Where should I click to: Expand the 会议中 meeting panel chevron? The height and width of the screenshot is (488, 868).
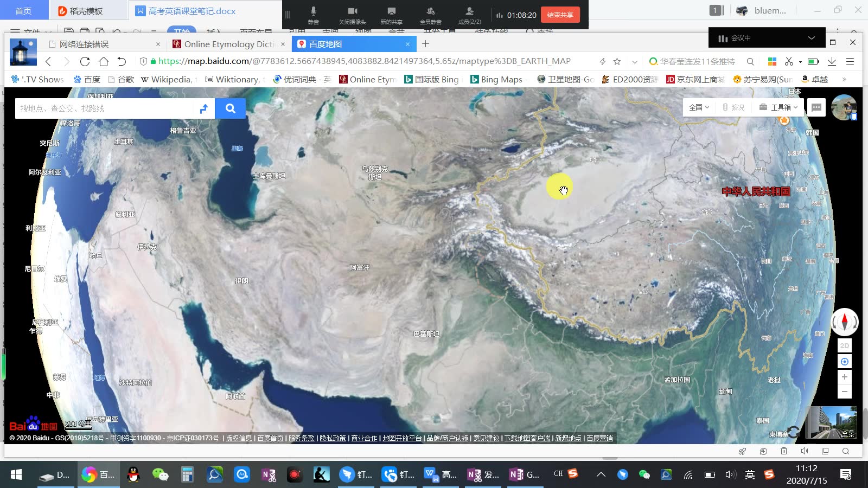[812, 38]
